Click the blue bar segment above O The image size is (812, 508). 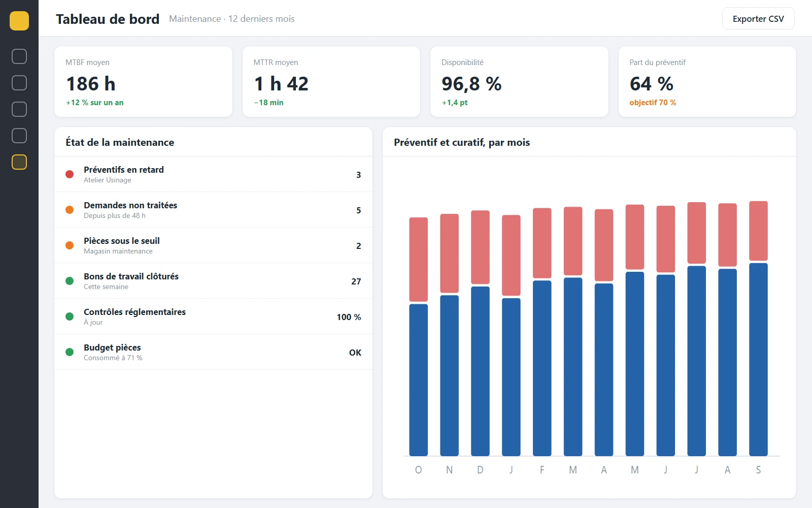tap(419, 380)
